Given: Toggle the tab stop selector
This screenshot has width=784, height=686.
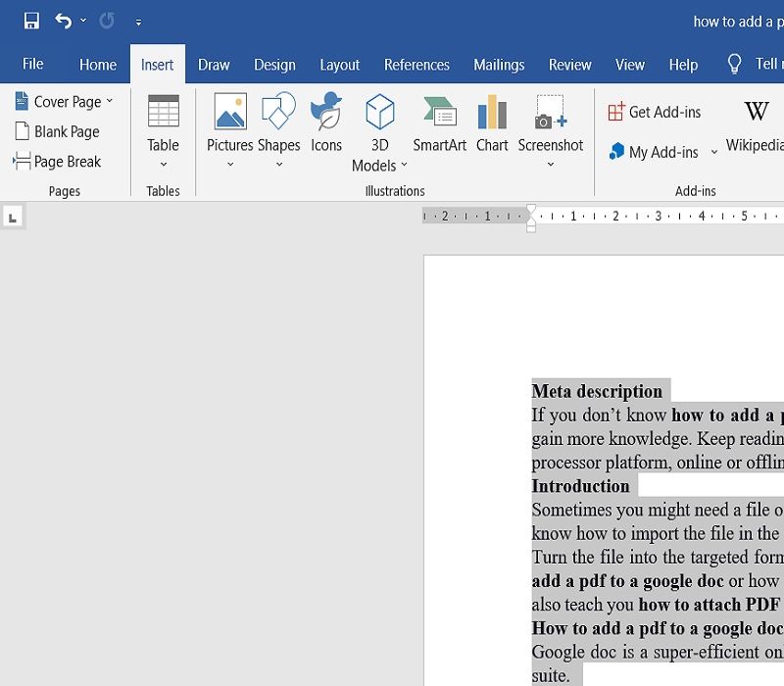Looking at the screenshot, I should click(13, 216).
